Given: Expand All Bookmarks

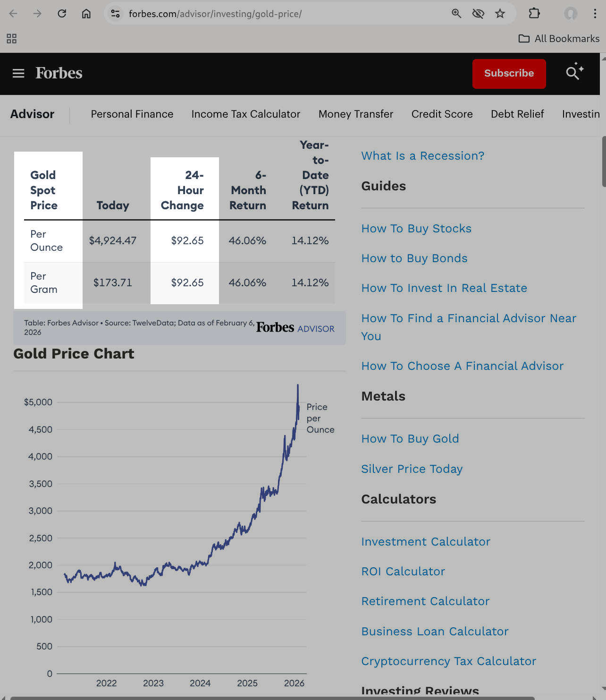Looking at the screenshot, I should (x=559, y=38).
